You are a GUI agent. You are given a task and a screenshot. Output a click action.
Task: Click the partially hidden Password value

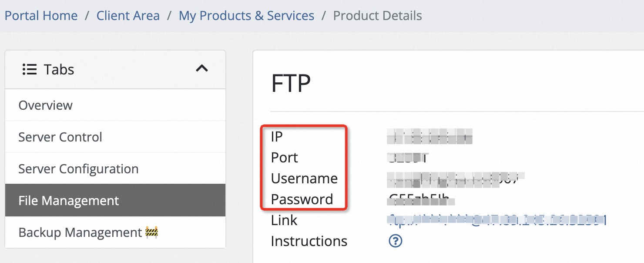(x=421, y=200)
